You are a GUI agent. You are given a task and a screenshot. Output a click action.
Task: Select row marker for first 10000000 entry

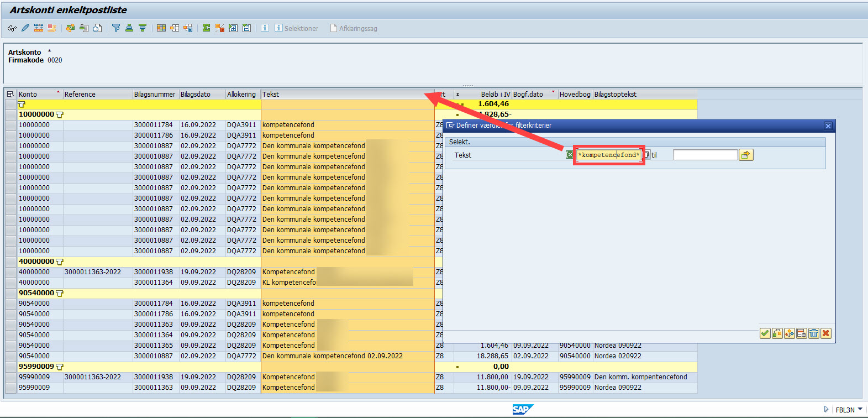[x=10, y=125]
